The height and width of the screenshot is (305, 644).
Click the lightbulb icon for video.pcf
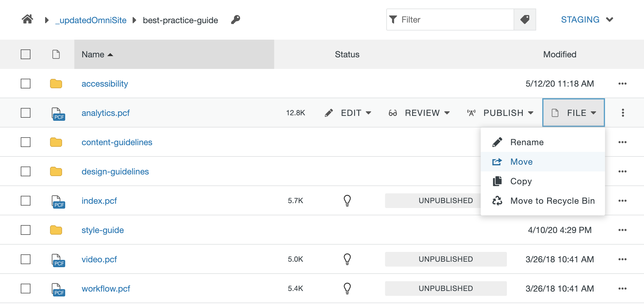click(347, 259)
